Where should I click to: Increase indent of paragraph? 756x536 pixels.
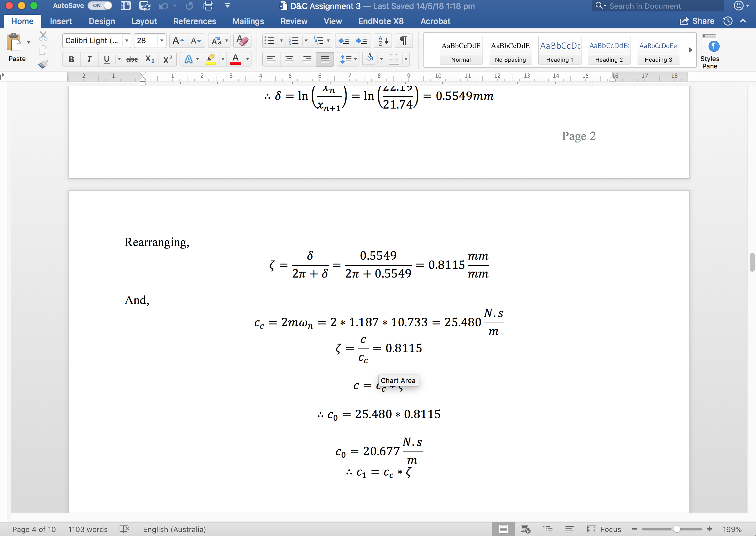pyautogui.click(x=362, y=41)
